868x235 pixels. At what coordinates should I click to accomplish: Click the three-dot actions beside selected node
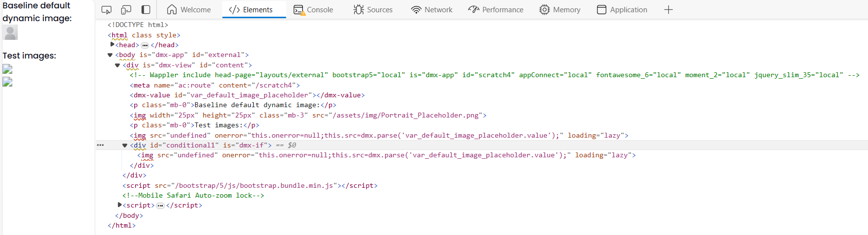[100, 146]
